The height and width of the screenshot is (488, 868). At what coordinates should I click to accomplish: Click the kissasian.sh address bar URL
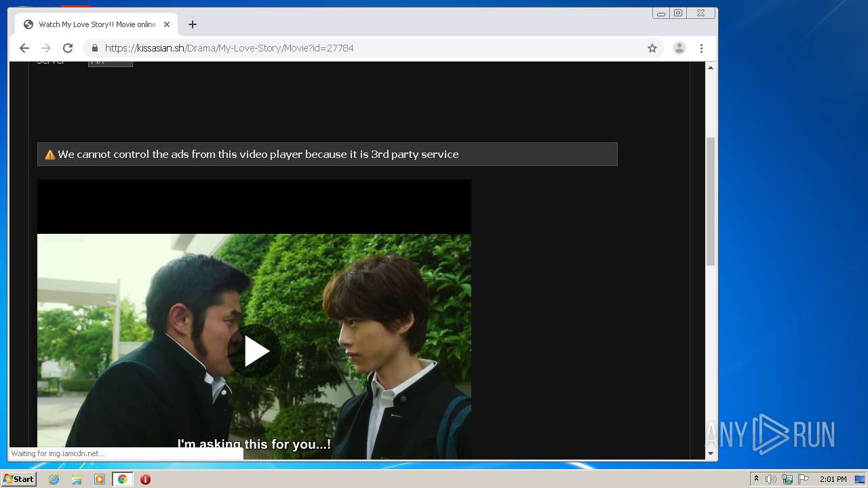229,48
